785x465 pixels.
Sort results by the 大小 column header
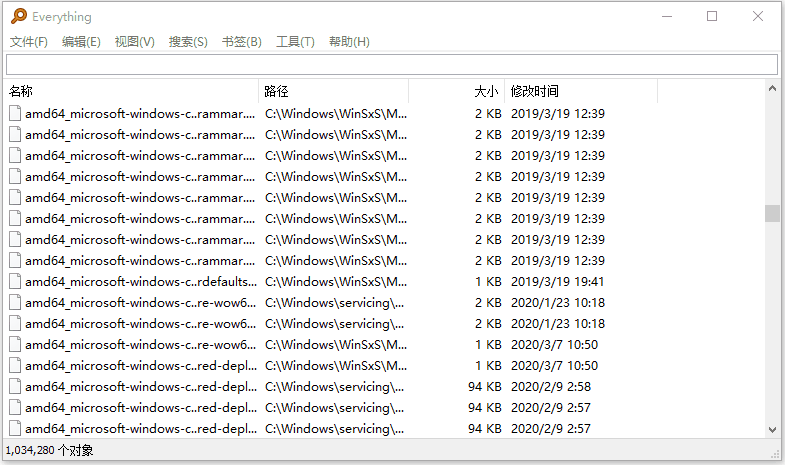(x=457, y=91)
